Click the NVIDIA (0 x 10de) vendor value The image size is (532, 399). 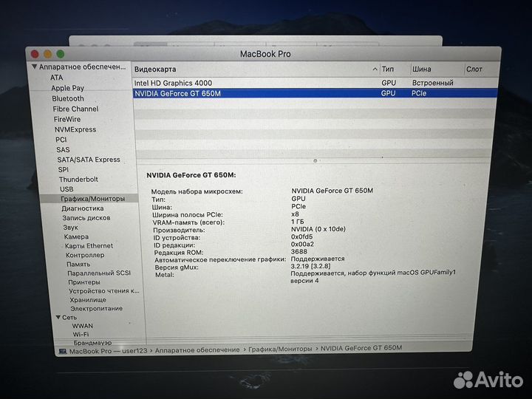click(318, 229)
